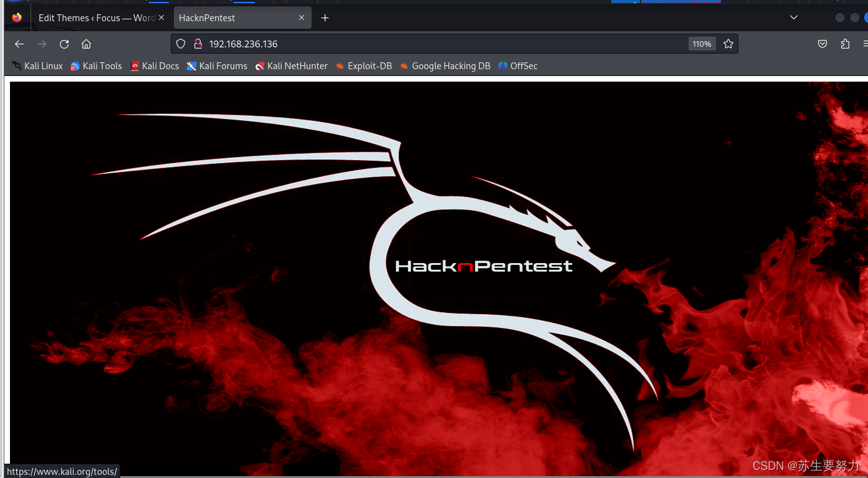This screenshot has width=868, height=478.
Task: Click the insecure connection padlock icon
Action: point(198,44)
